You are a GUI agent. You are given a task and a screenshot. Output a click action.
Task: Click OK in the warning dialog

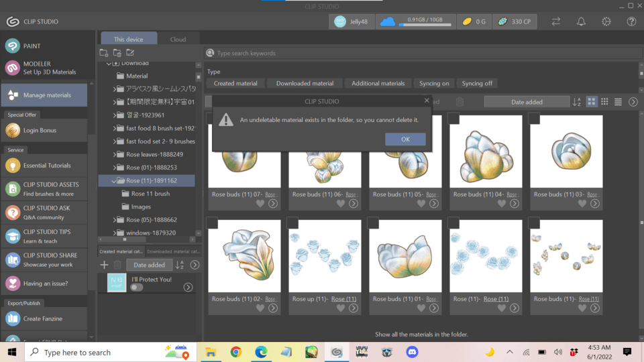click(405, 139)
